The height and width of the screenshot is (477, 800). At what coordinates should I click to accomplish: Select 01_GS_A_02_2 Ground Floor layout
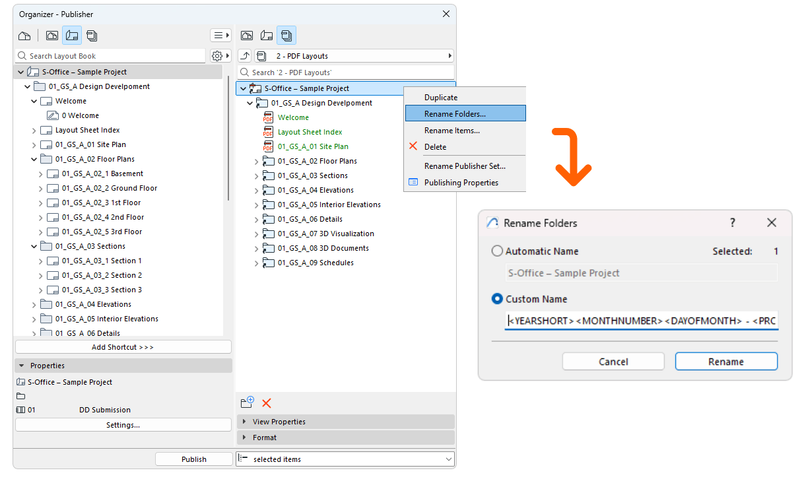(x=109, y=188)
